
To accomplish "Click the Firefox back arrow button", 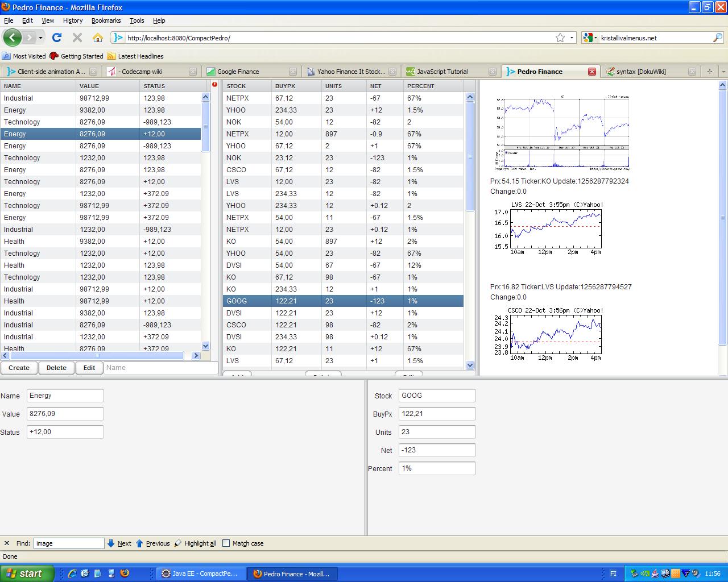I will [x=13, y=38].
